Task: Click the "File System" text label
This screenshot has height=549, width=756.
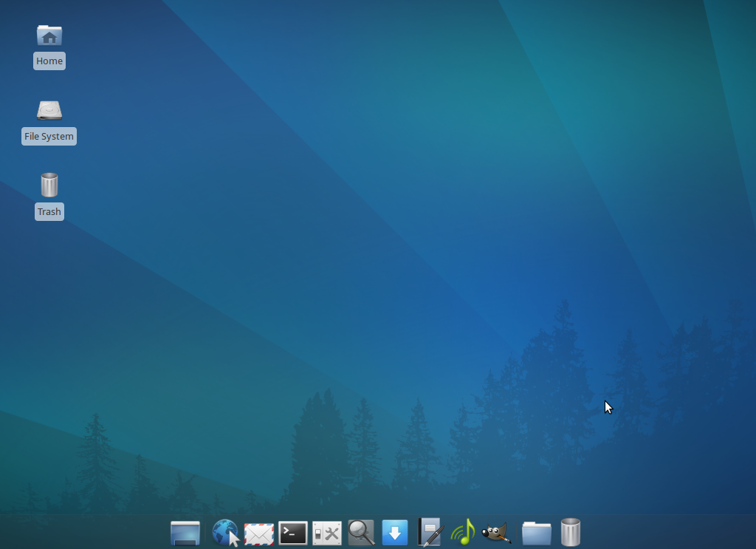Action: point(49,137)
